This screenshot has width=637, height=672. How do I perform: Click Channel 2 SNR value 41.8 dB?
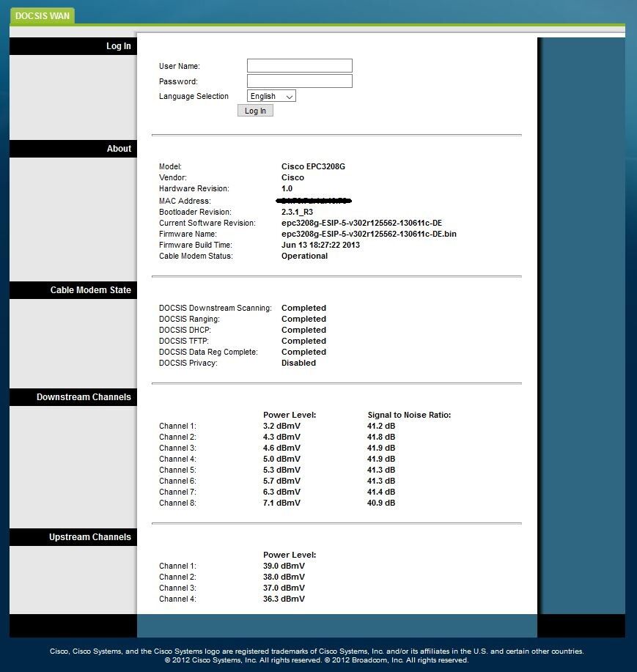381,437
